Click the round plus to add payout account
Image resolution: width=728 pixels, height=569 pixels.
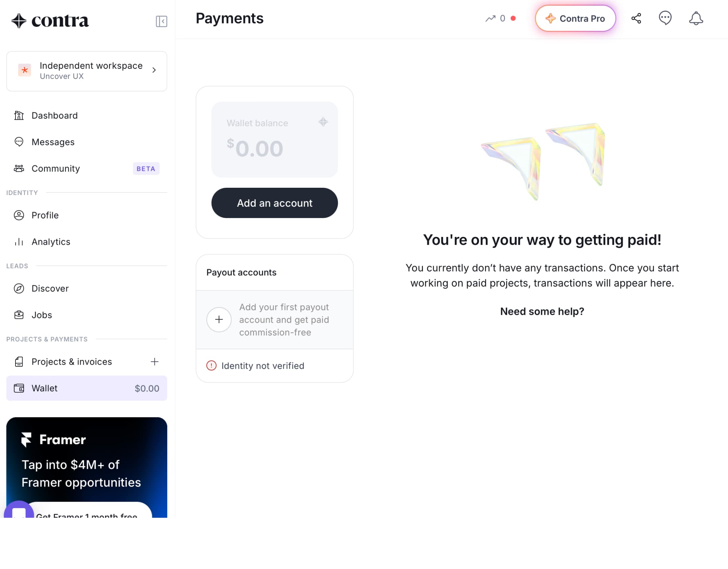coord(219,320)
